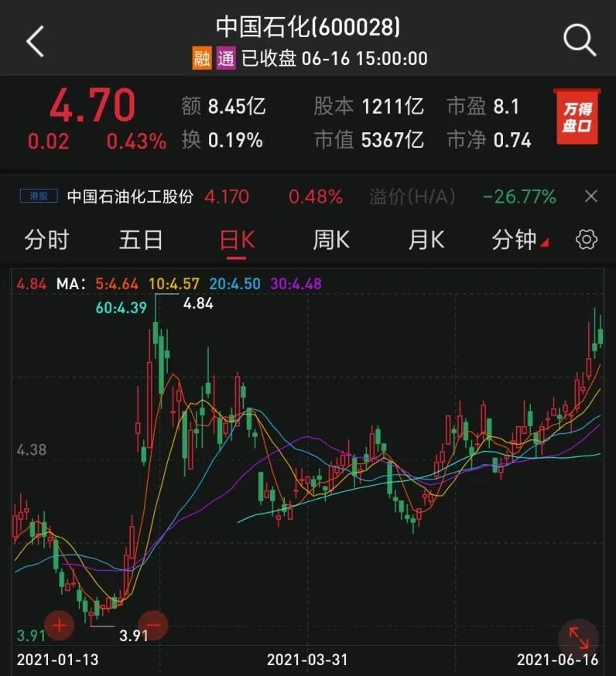Open the 万得盘口 red badge
616x676 pixels.
pos(577,116)
